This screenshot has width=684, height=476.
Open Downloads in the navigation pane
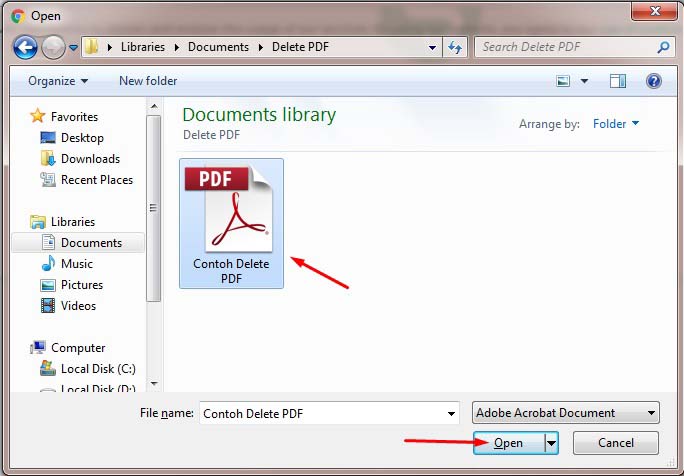[90, 159]
